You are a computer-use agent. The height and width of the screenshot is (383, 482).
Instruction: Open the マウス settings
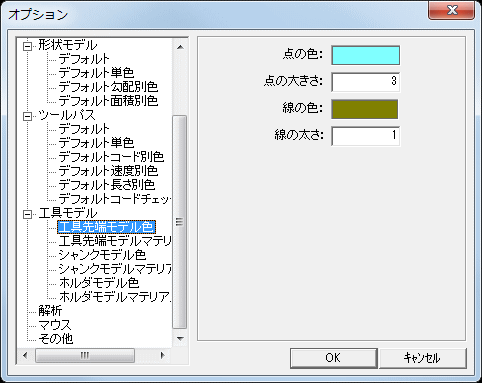point(54,325)
